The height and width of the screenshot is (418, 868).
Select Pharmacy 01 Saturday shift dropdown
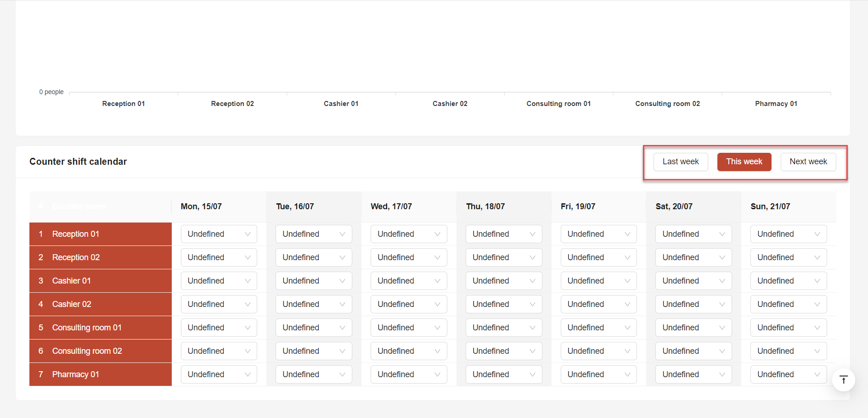[693, 374]
